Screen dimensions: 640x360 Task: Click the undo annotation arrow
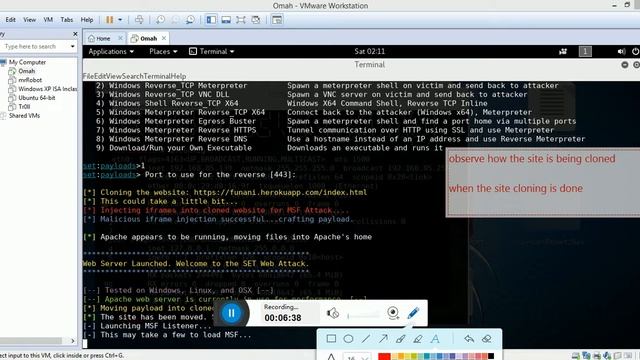point(469,338)
